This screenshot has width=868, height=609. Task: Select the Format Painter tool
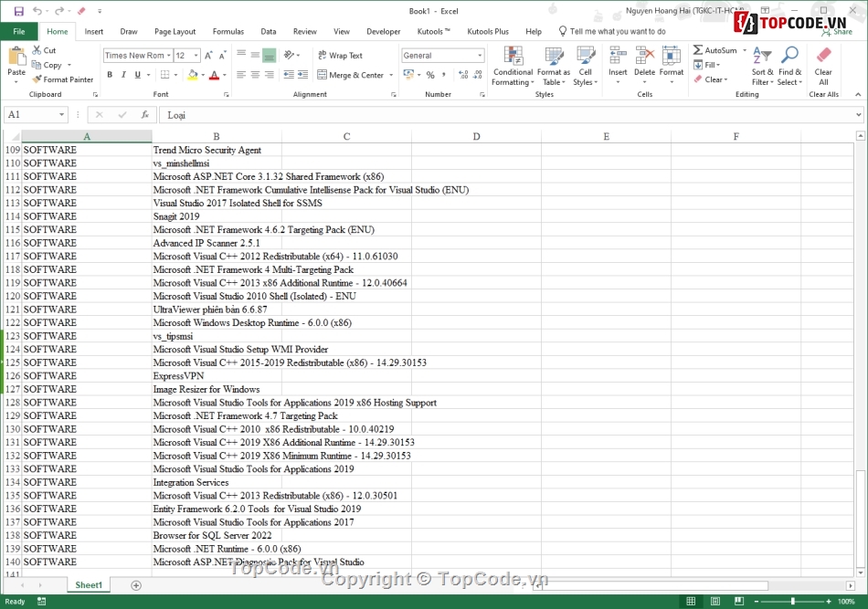point(63,79)
